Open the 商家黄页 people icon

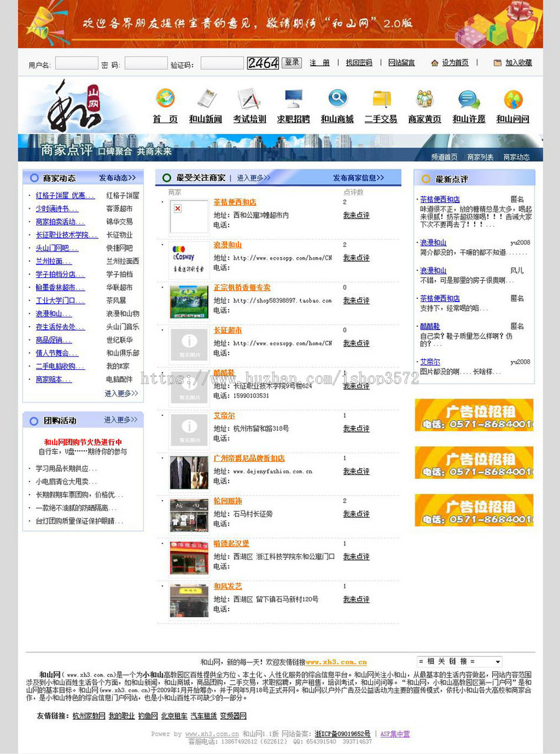(425, 98)
